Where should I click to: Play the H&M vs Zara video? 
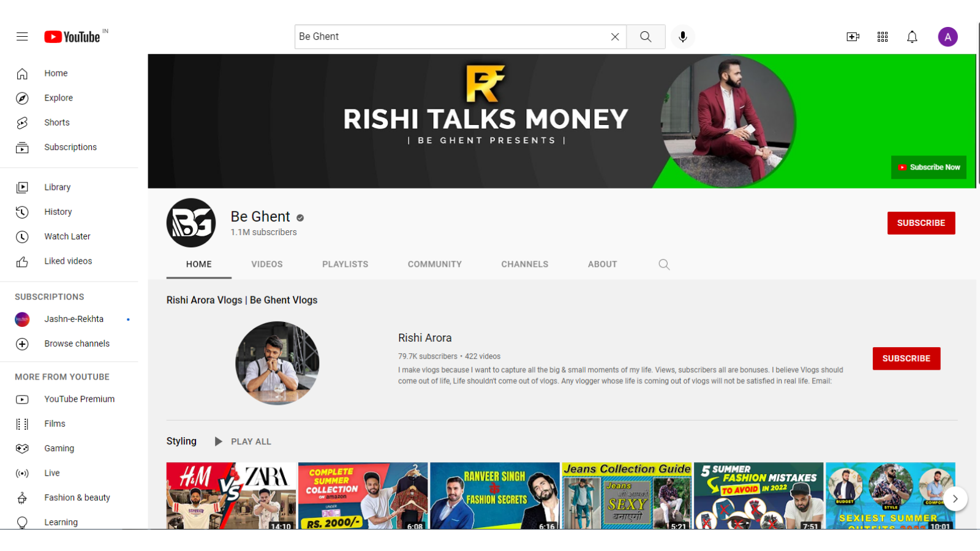click(232, 496)
